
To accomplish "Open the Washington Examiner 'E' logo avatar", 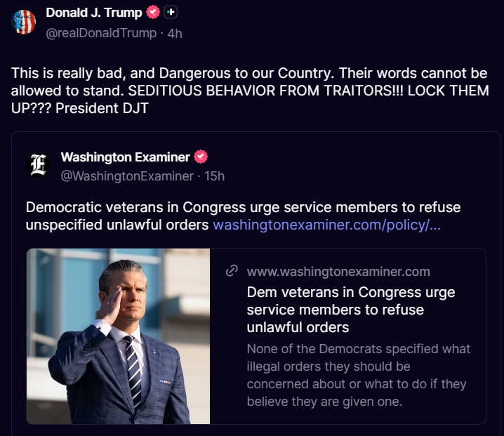I will pos(39,164).
